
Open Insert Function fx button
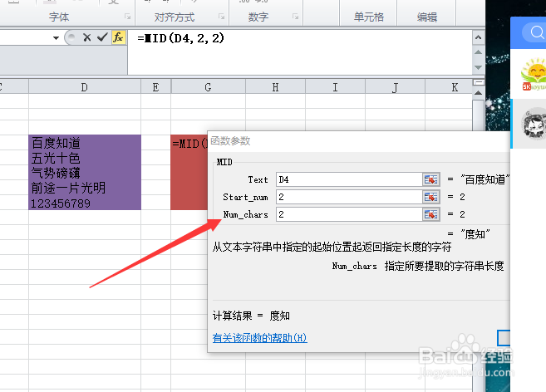pos(118,37)
